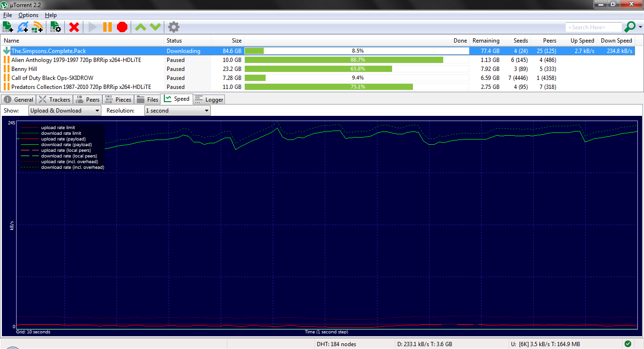Click the 84.6 GB size value
The height and width of the screenshot is (349, 644).
click(232, 51)
